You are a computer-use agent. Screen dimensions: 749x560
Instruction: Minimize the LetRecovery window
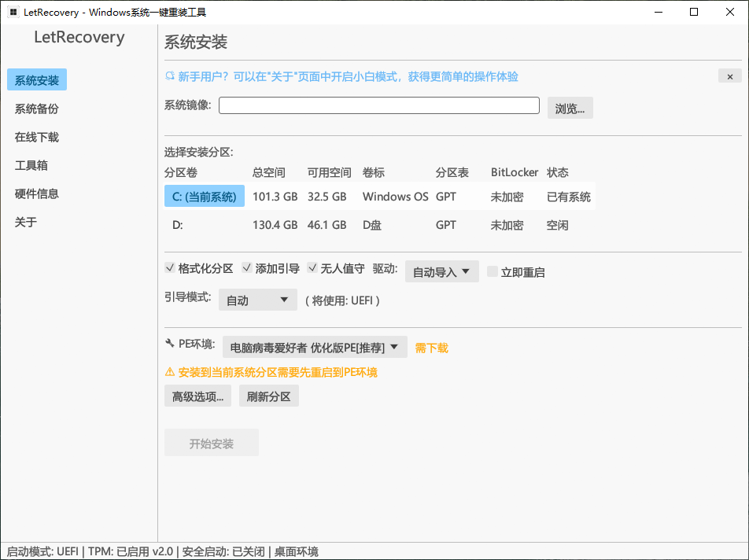pyautogui.click(x=659, y=12)
